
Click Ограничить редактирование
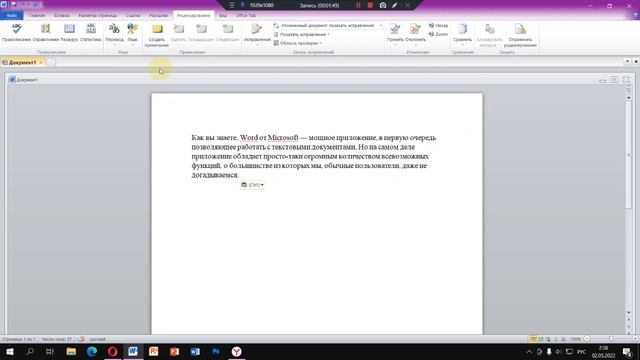[520, 35]
